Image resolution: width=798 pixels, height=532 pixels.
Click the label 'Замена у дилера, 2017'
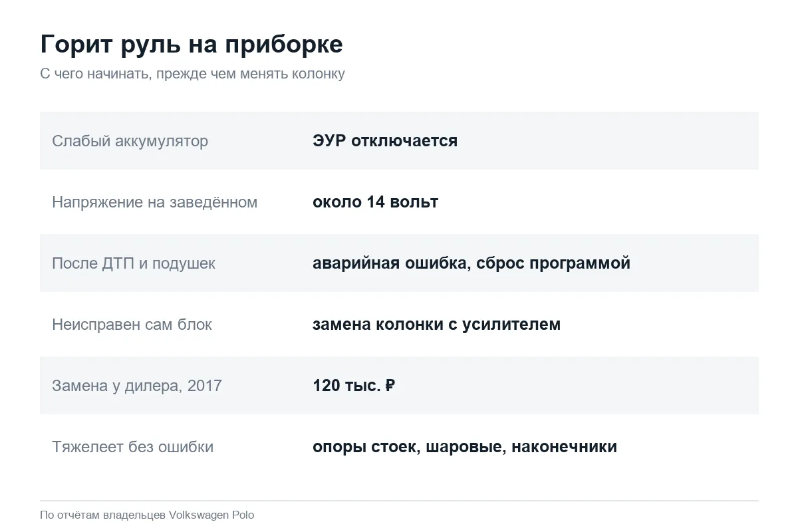pos(137,386)
